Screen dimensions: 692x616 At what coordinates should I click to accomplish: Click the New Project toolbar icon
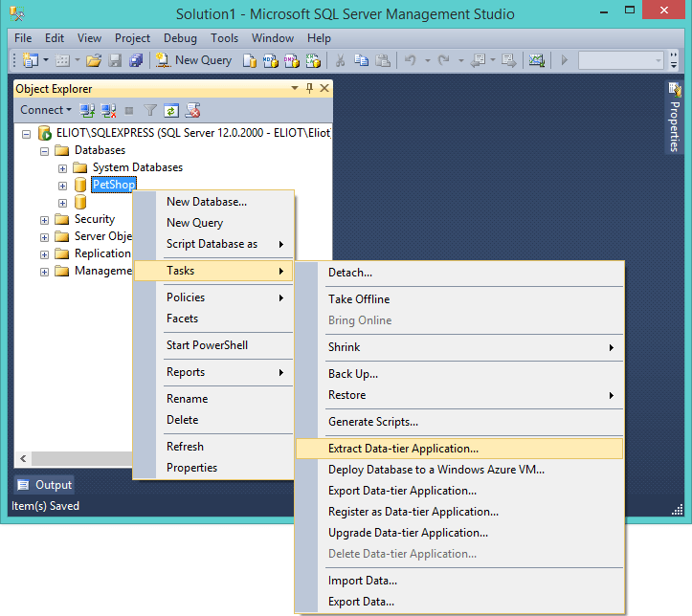(31, 60)
